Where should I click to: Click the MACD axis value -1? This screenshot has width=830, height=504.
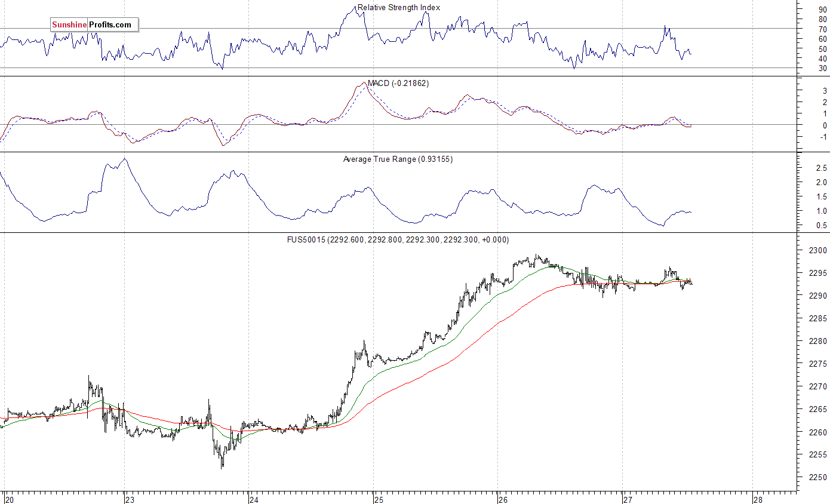823,137
